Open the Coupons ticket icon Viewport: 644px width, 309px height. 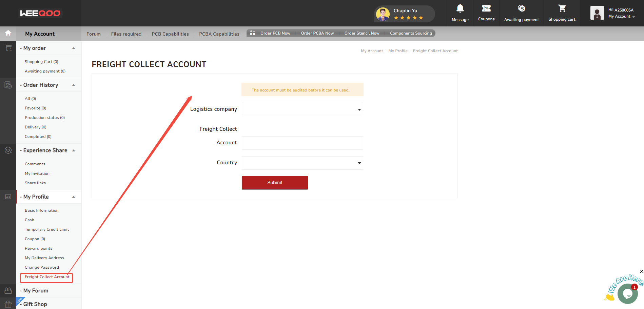point(486,8)
